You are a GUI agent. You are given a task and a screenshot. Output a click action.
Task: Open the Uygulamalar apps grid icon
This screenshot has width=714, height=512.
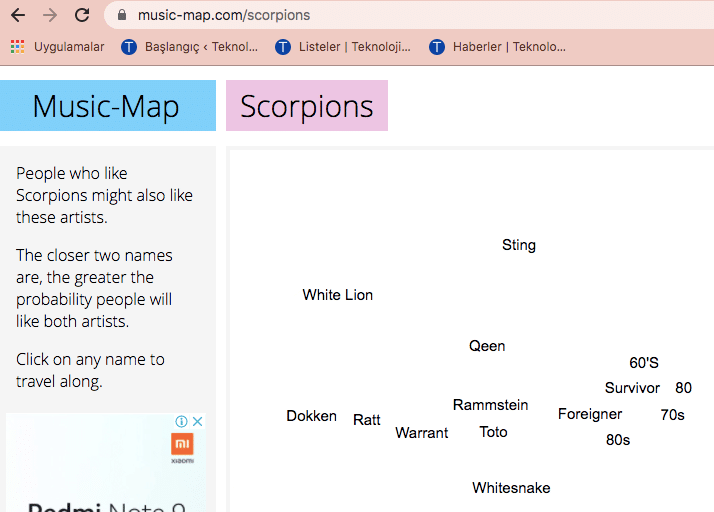pyautogui.click(x=17, y=46)
